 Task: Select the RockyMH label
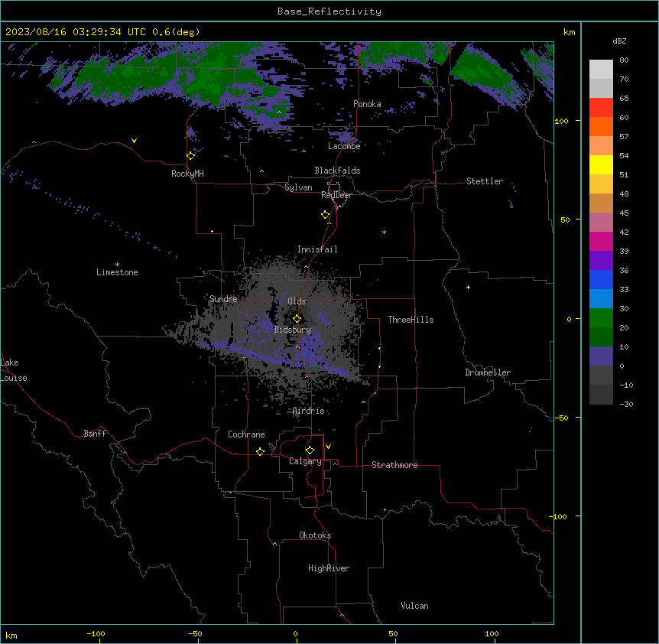pyautogui.click(x=187, y=174)
